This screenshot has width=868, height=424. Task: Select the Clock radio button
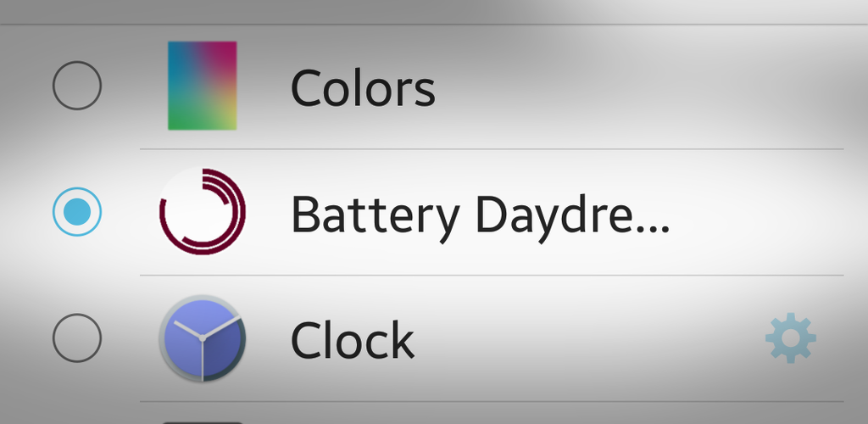click(x=77, y=338)
